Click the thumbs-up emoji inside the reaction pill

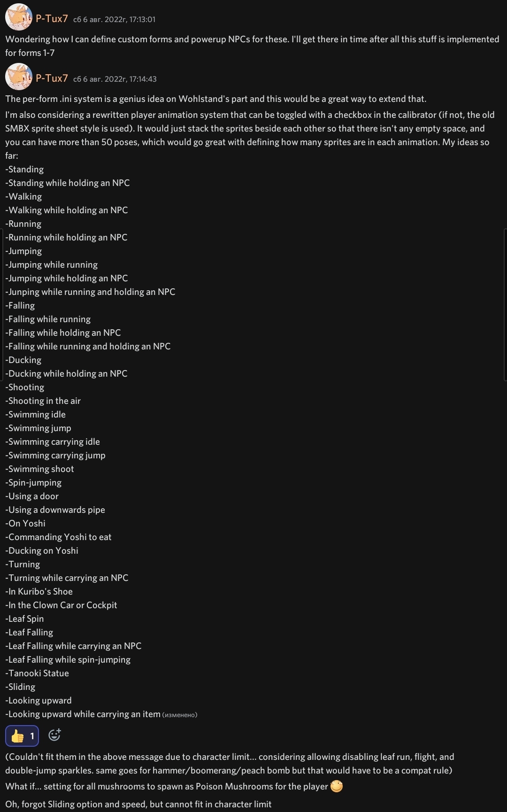17,735
